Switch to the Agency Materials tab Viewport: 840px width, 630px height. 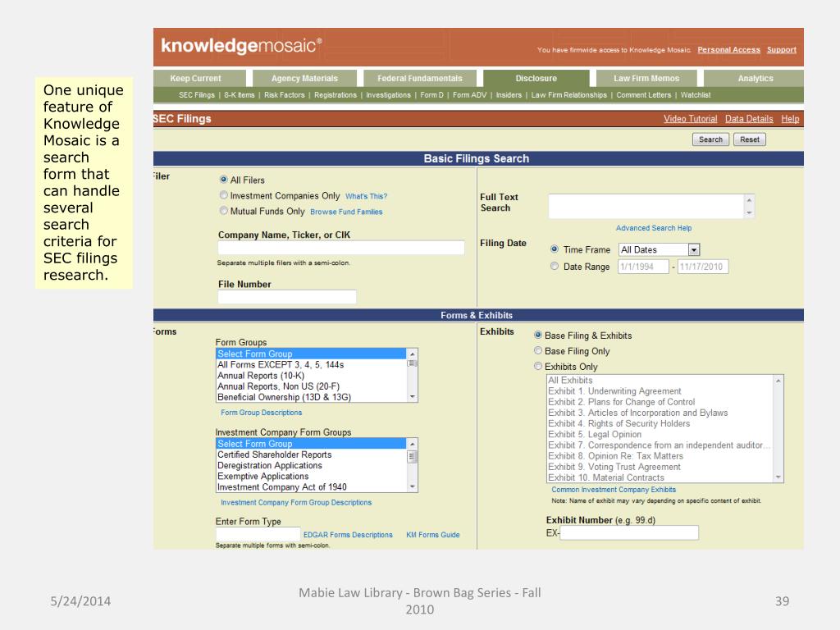coord(305,78)
